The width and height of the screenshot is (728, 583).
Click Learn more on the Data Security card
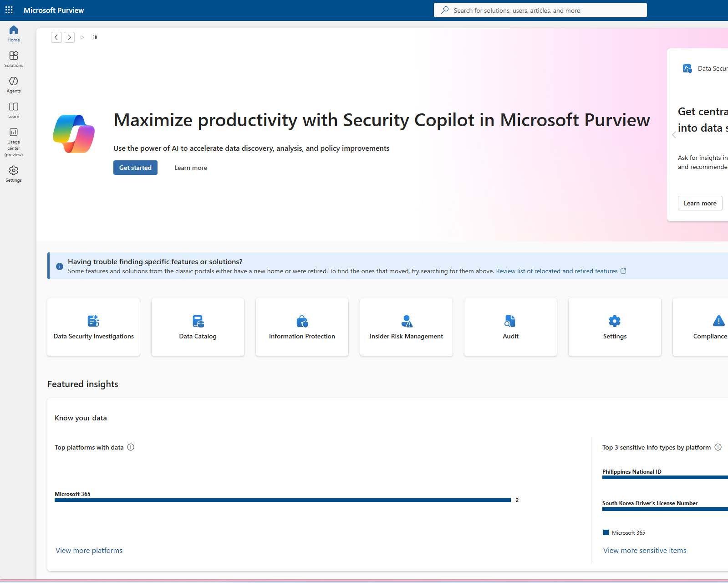[700, 203]
